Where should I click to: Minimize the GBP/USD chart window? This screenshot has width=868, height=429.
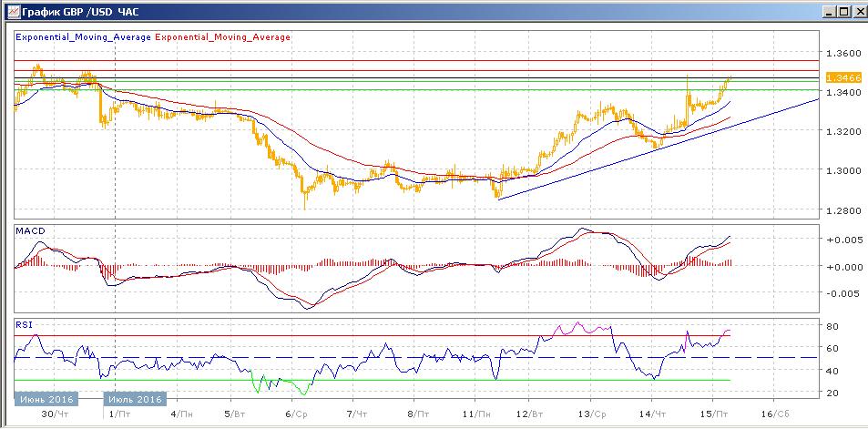click(828, 11)
